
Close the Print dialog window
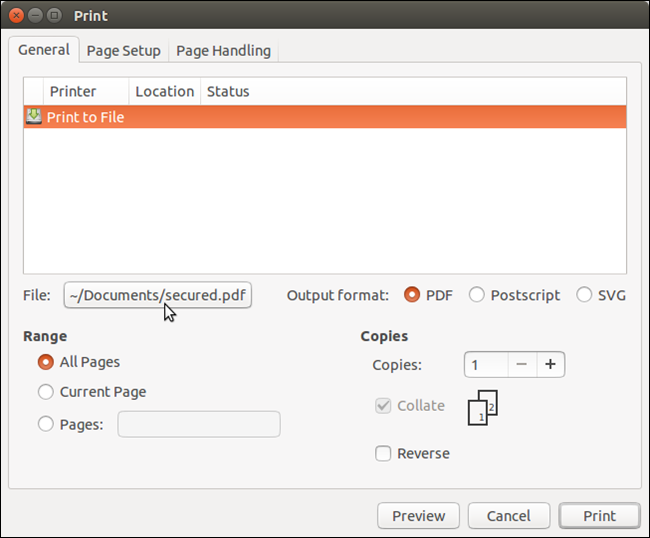tap(17, 16)
